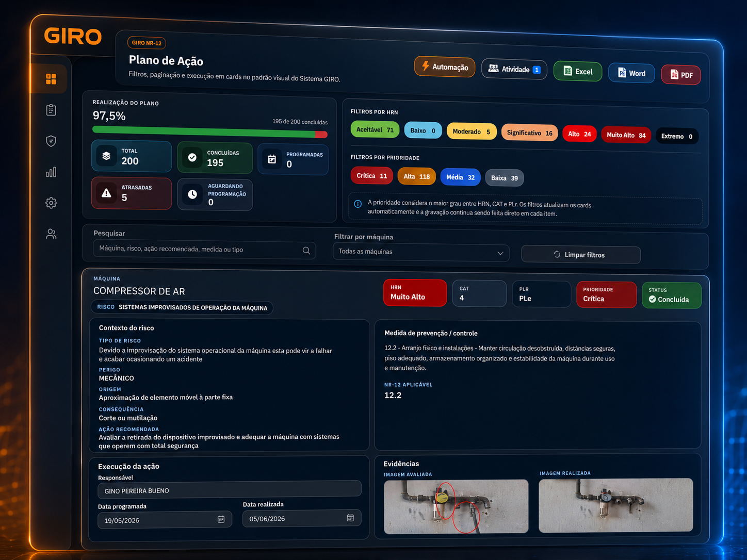The width and height of the screenshot is (747, 560).
Task: Click the HRN Muito Alto red badge
Action: (x=415, y=292)
